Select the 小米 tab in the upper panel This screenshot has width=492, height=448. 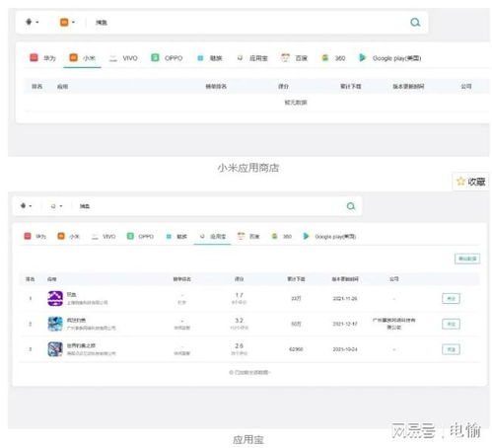tap(82, 58)
